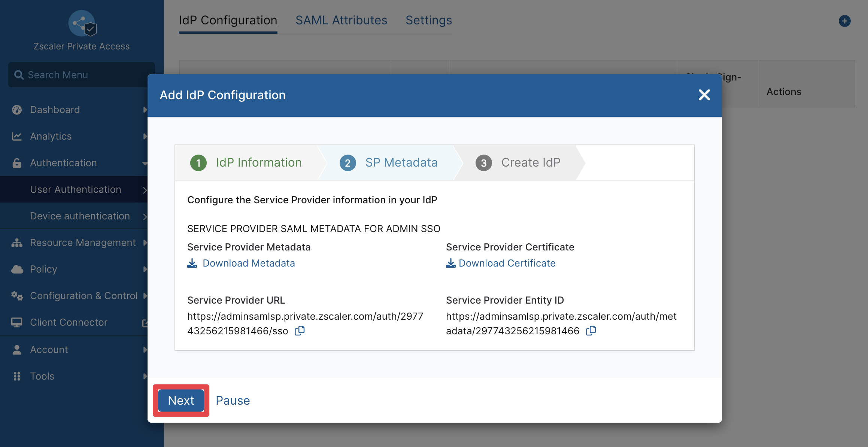The height and width of the screenshot is (447, 868).
Task: Open the Settings tab
Action: (x=429, y=20)
